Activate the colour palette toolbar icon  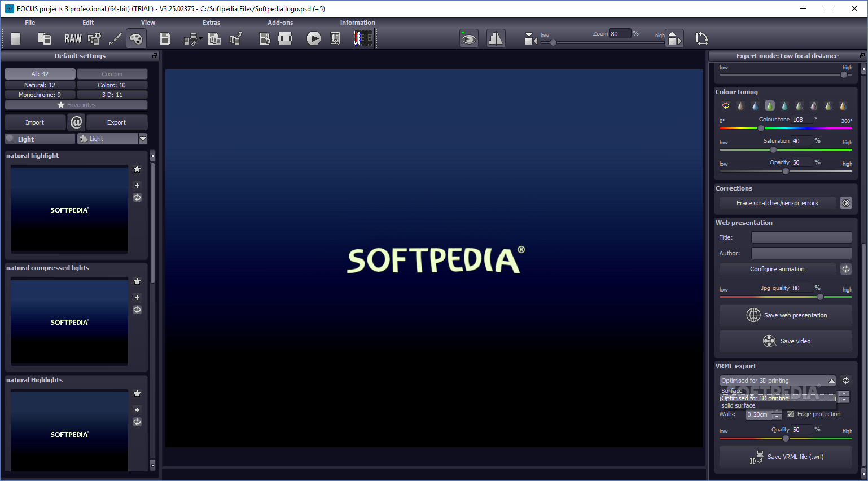tap(136, 38)
